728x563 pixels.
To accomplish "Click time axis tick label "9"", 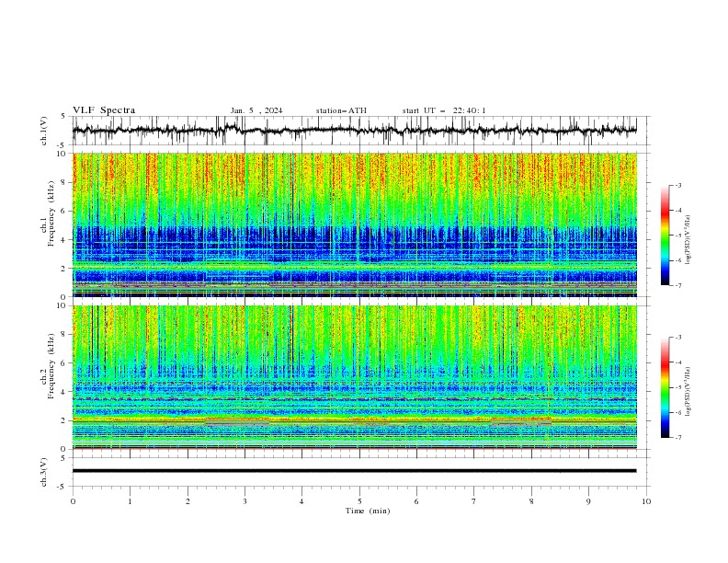I will click(x=588, y=501).
